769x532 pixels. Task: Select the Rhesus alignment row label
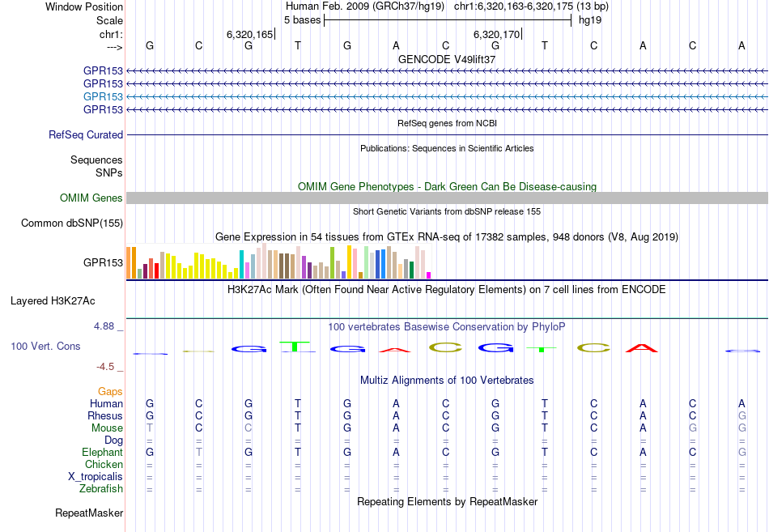point(105,415)
